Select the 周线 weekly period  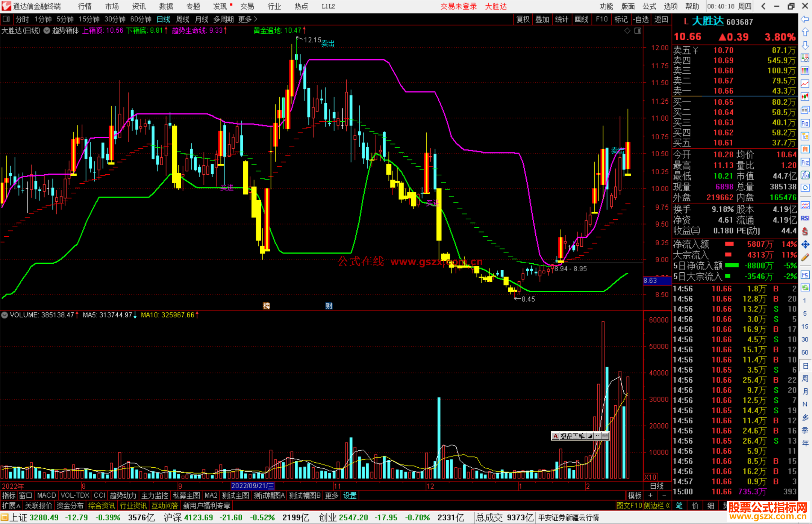point(183,19)
